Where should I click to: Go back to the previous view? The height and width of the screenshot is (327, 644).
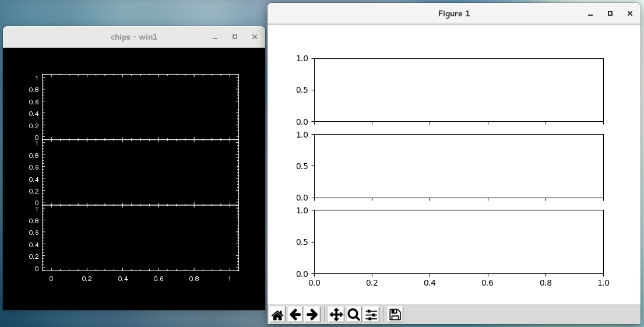[x=295, y=315]
